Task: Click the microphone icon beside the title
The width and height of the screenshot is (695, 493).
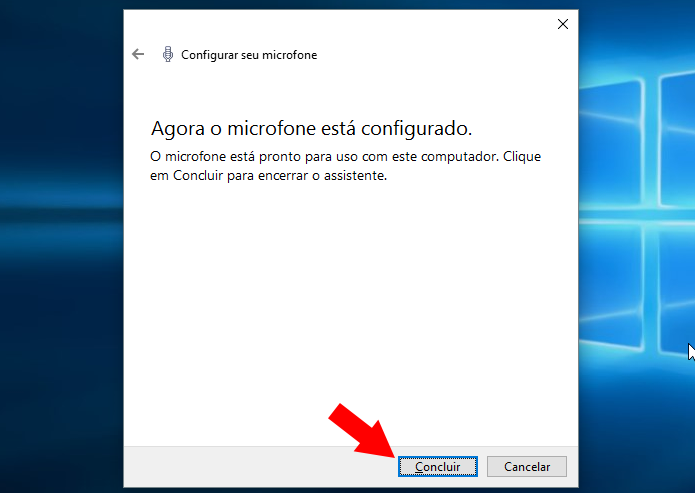Action: coord(168,54)
